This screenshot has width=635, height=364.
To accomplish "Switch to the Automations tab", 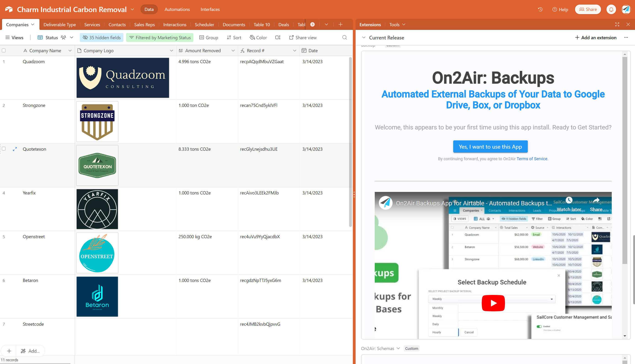I will [x=177, y=9].
